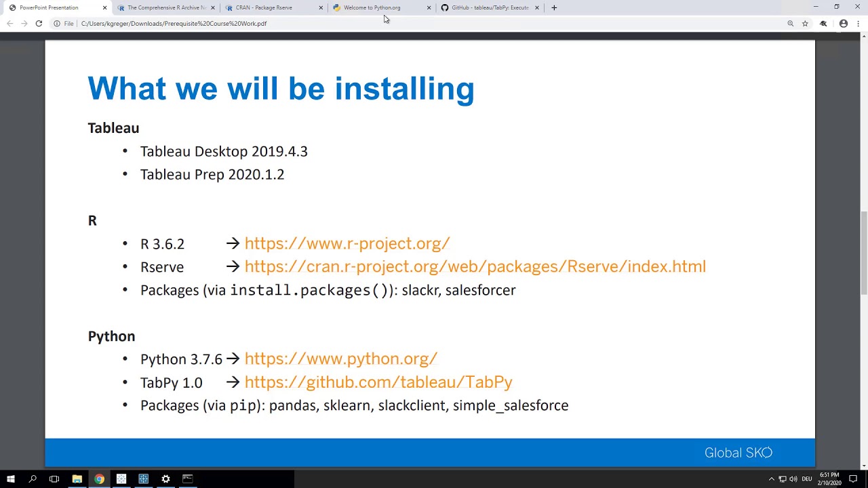Click the 'What we will be installing' heading

[x=281, y=89]
